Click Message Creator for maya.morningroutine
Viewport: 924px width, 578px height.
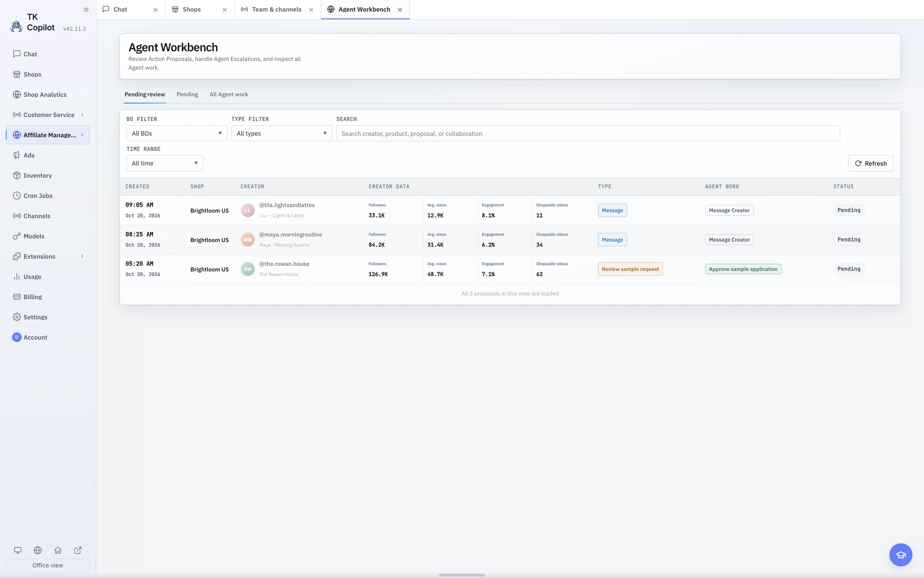729,240
